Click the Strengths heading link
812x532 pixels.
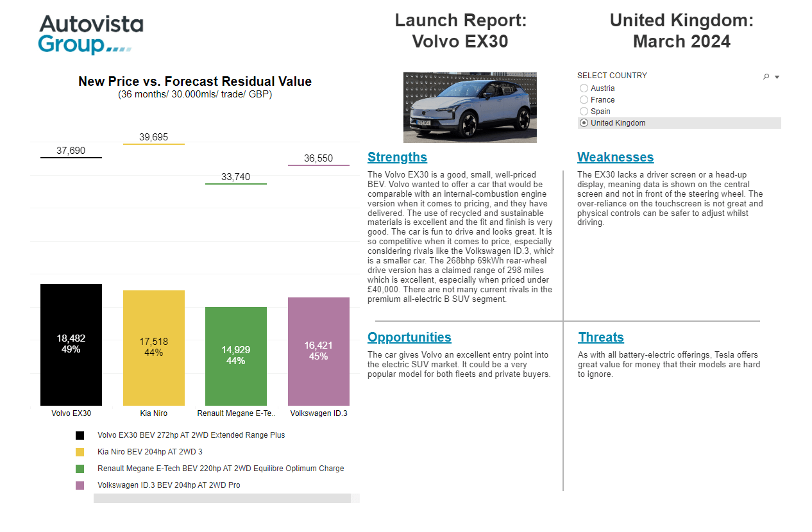[x=397, y=157]
